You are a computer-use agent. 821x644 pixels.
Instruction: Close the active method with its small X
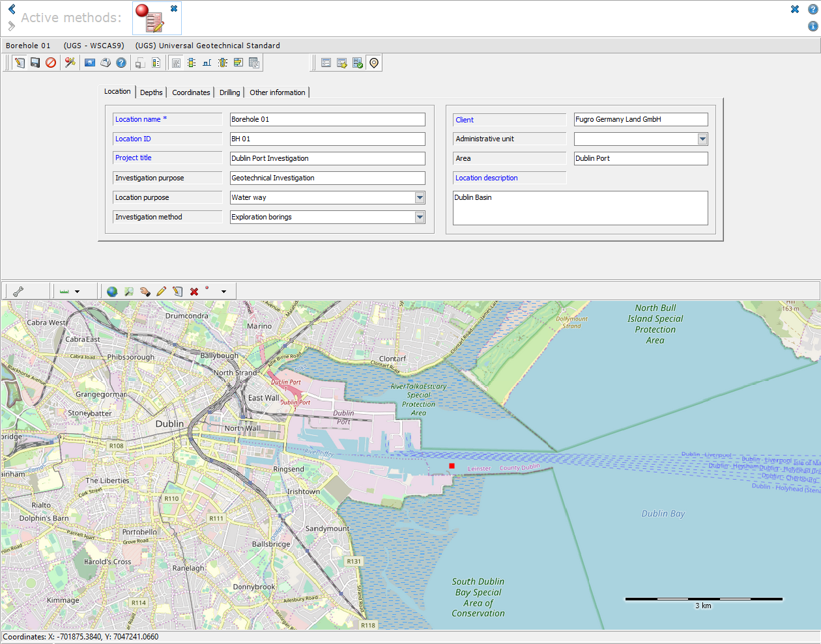tap(174, 8)
